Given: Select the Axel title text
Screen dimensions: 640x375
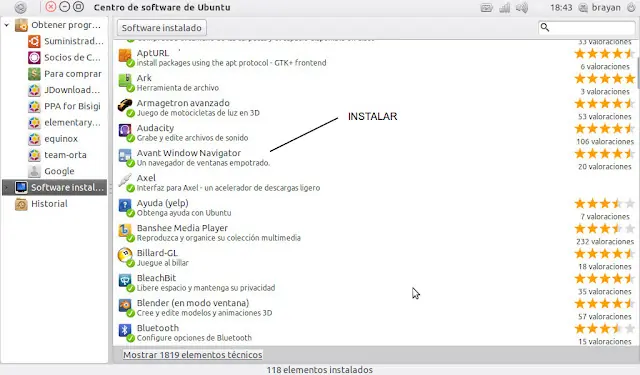Looking at the screenshot, I should 146,178.
